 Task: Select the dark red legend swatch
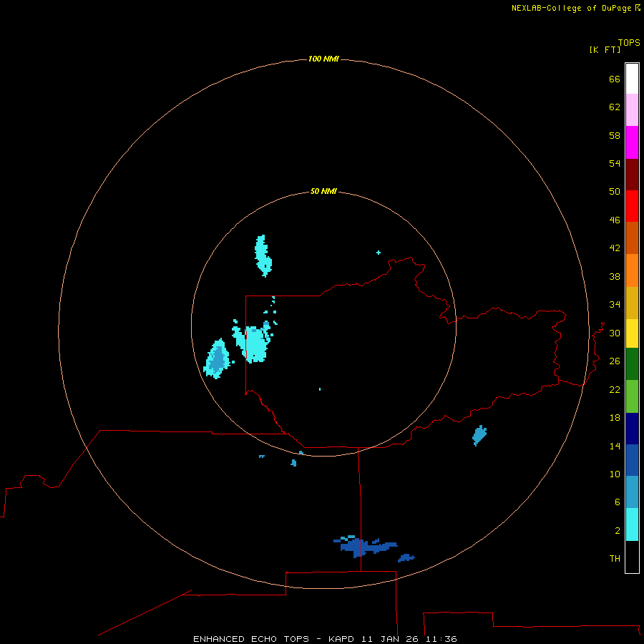point(632,174)
